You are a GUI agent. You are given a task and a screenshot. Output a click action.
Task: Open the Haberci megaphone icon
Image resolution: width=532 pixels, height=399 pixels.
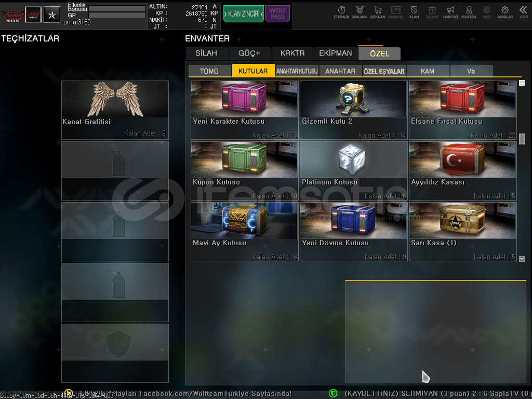tap(450, 12)
